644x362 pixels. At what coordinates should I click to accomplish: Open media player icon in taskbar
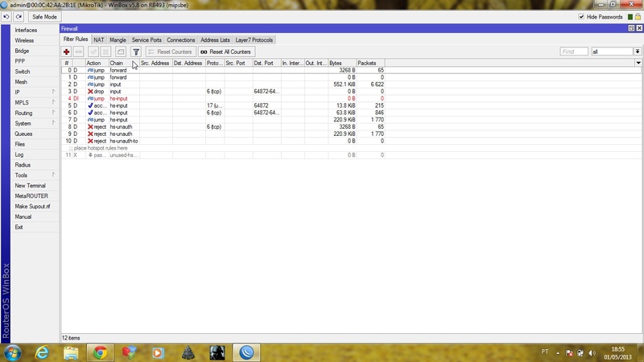[x=158, y=352]
